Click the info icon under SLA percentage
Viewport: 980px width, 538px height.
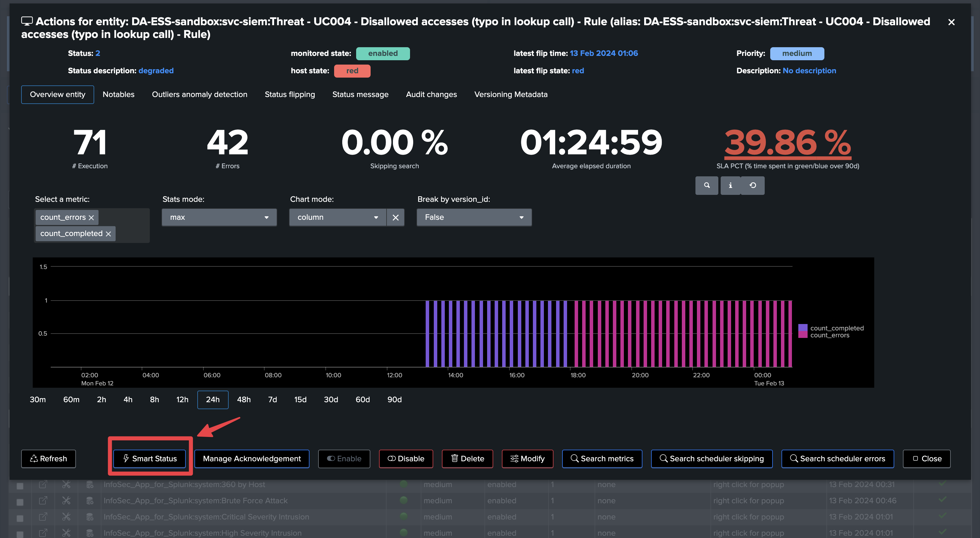730,186
